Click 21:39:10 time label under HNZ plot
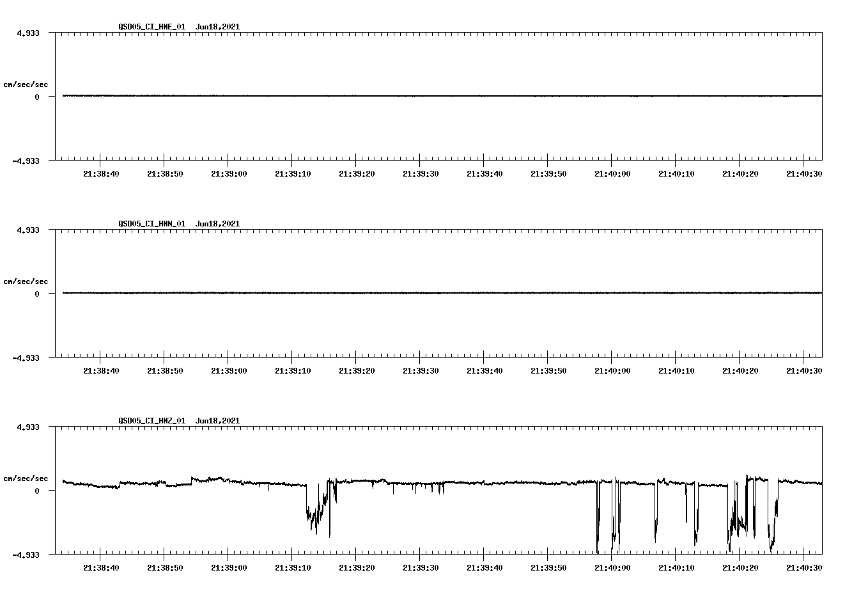The image size is (868, 591). [x=293, y=568]
